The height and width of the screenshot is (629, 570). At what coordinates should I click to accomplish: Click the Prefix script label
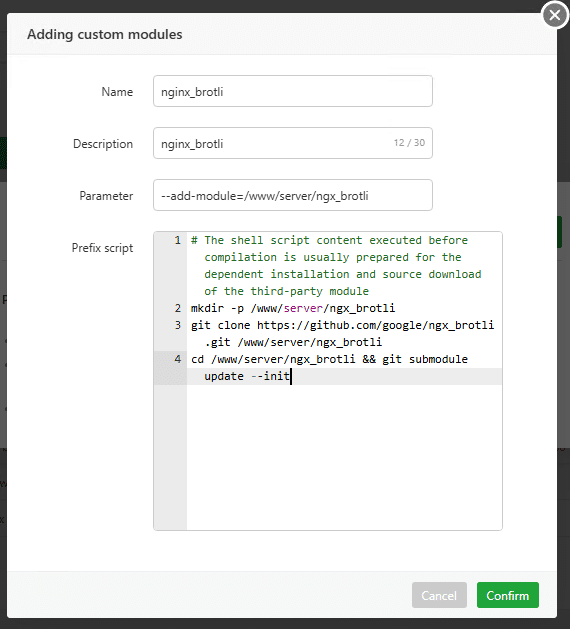[x=102, y=248]
